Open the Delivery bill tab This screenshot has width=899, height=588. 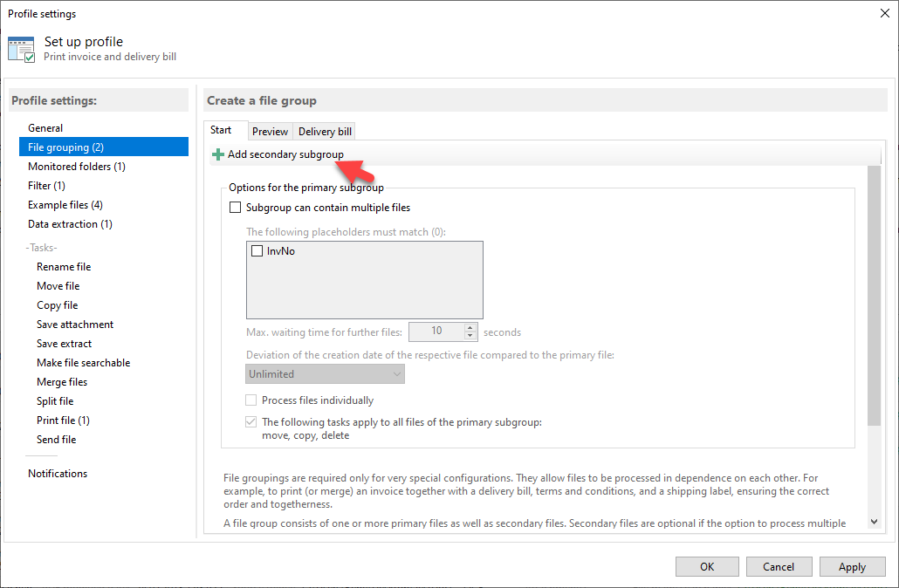pos(325,132)
